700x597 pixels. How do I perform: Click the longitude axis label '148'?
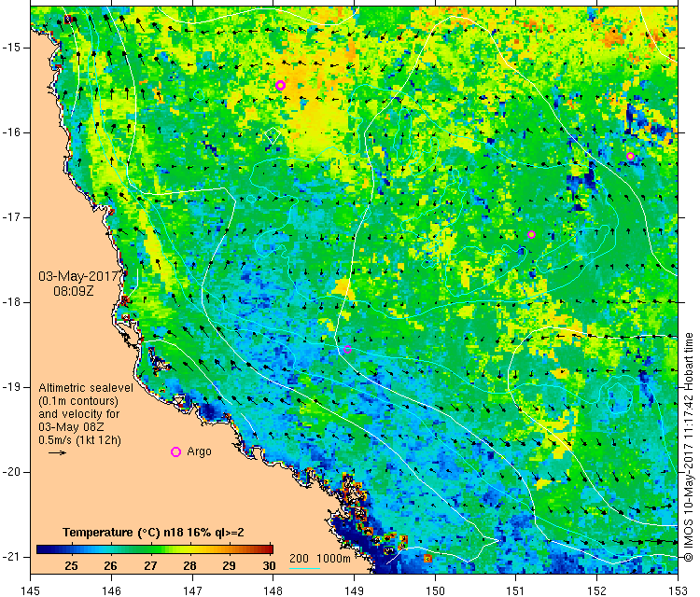click(273, 590)
